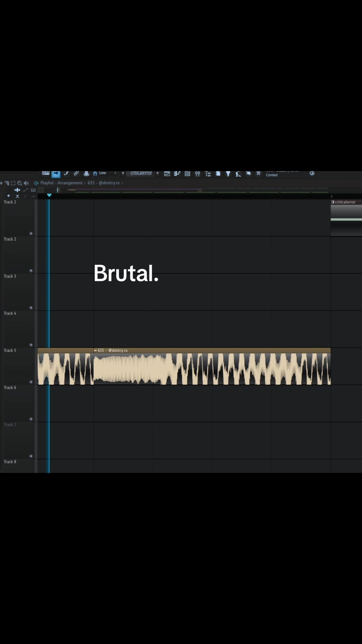Collapse picker panel with left arrow
362x644 pixels.
[x=41, y=190]
